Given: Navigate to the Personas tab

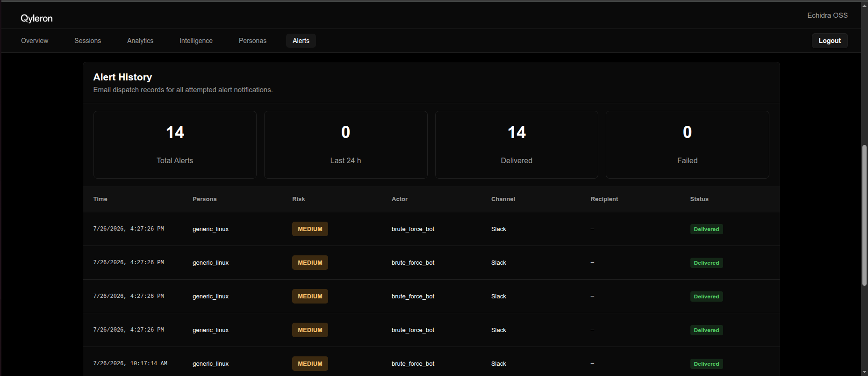Looking at the screenshot, I should (252, 41).
